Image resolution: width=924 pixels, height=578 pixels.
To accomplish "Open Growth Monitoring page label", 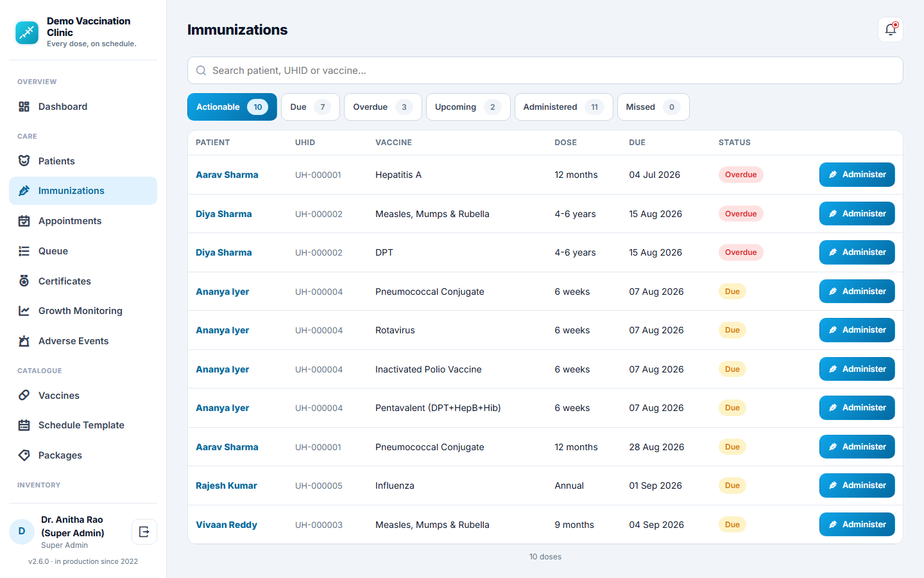I will 80,311.
